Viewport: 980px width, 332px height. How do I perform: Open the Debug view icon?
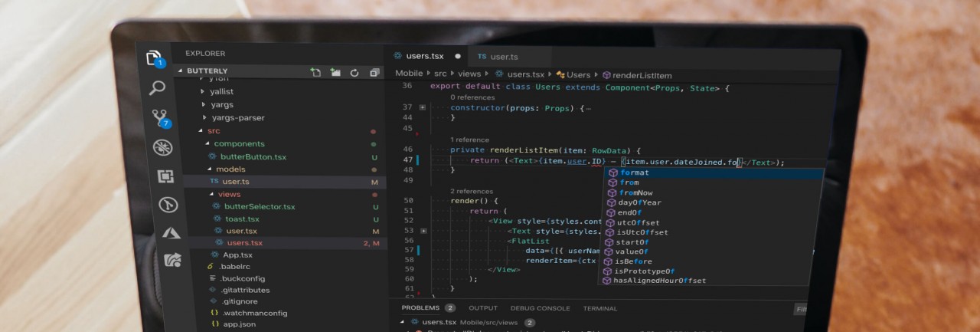tap(162, 147)
